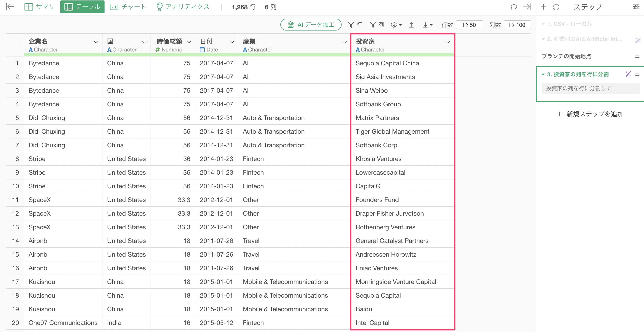The height and width of the screenshot is (332, 644).
Task: Open the 時価総額 column dropdown
Action: click(189, 42)
